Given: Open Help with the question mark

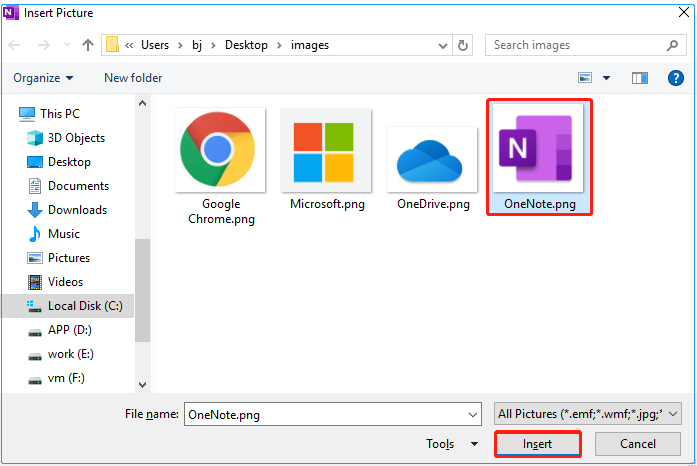Looking at the screenshot, I should (676, 78).
